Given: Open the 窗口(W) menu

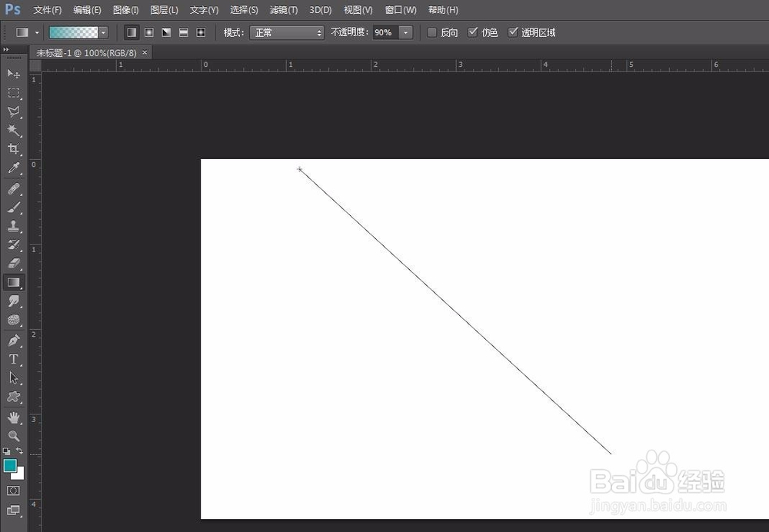Looking at the screenshot, I should 401,10.
